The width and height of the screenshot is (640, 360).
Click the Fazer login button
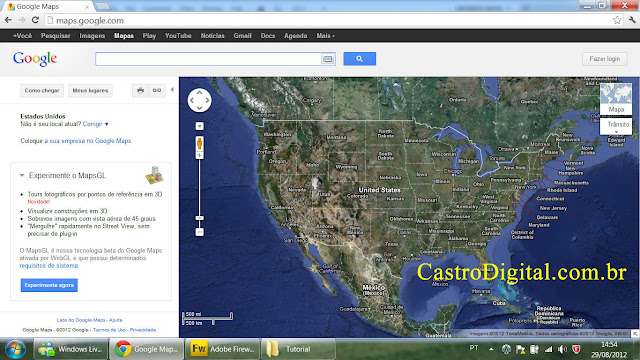click(604, 59)
